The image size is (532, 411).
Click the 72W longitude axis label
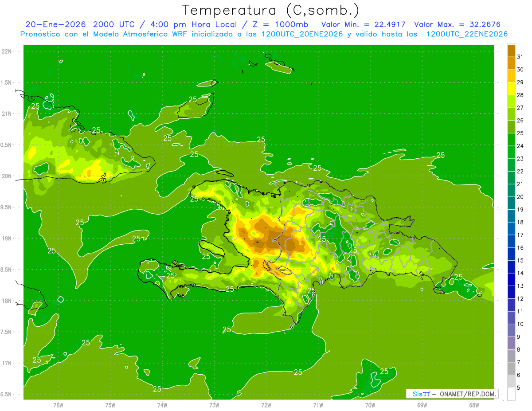266,405
